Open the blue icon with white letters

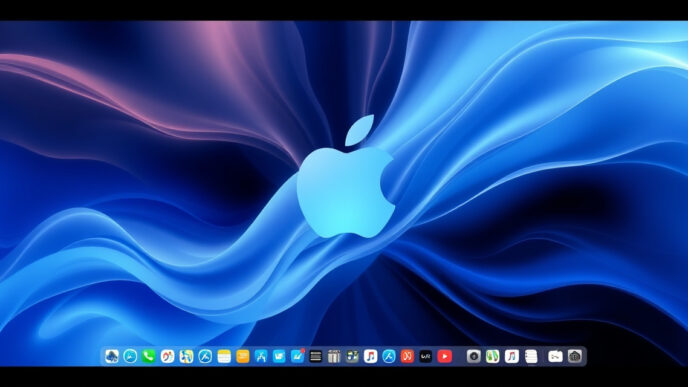(279, 356)
